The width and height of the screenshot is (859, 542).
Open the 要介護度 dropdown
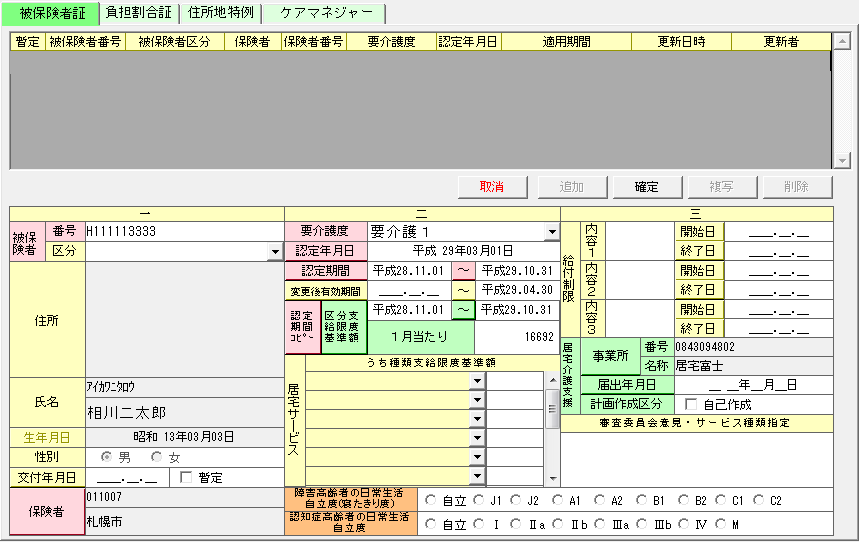point(551,232)
